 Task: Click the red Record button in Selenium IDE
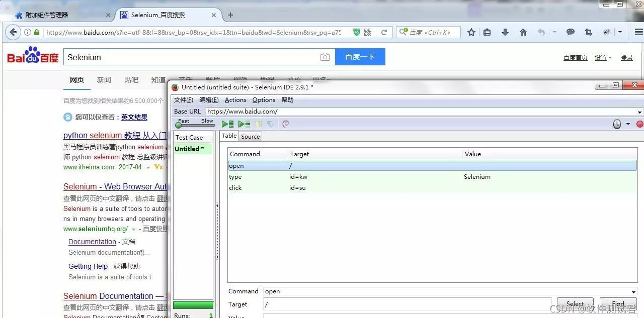[x=639, y=124]
